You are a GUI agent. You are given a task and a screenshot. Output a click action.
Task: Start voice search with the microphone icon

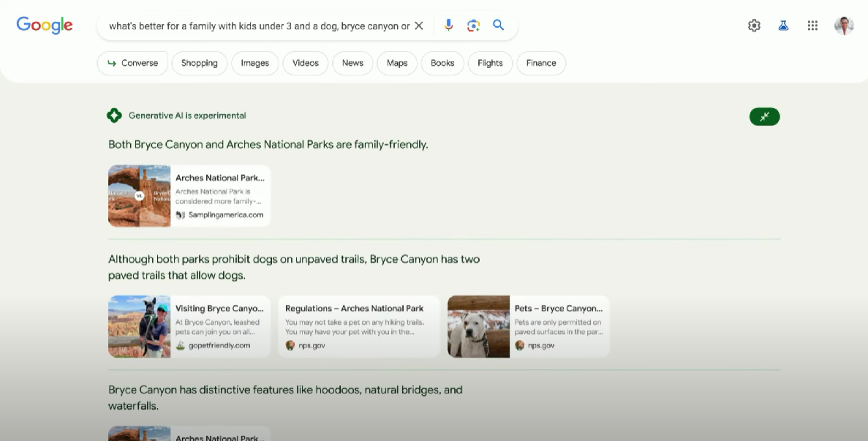448,26
